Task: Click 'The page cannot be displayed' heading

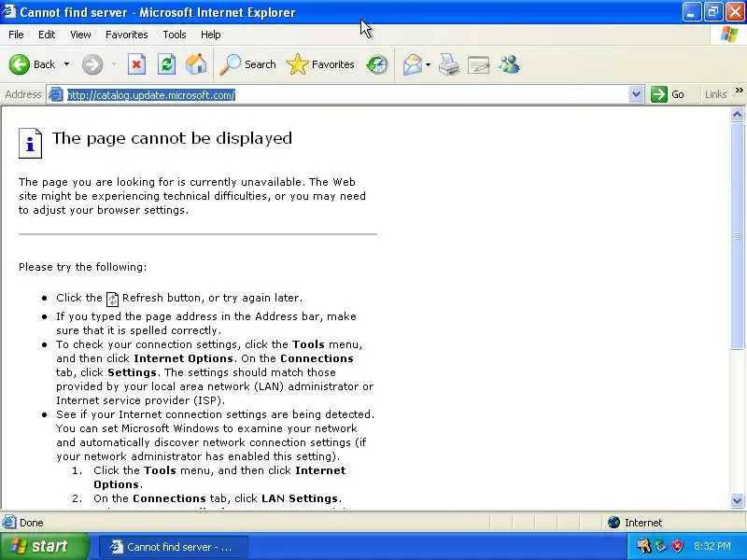Action: 172,138
